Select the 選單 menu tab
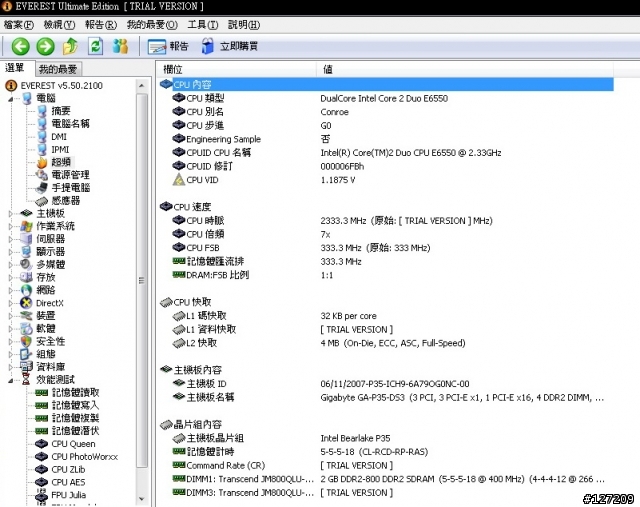 [x=15, y=68]
